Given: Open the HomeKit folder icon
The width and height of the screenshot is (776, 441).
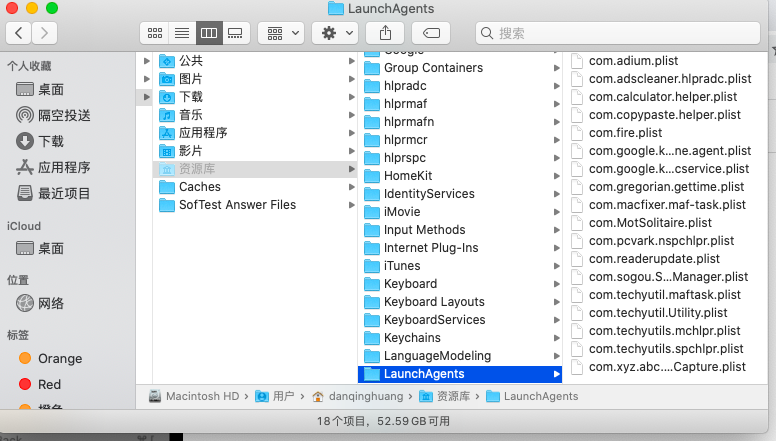Looking at the screenshot, I should 372,176.
